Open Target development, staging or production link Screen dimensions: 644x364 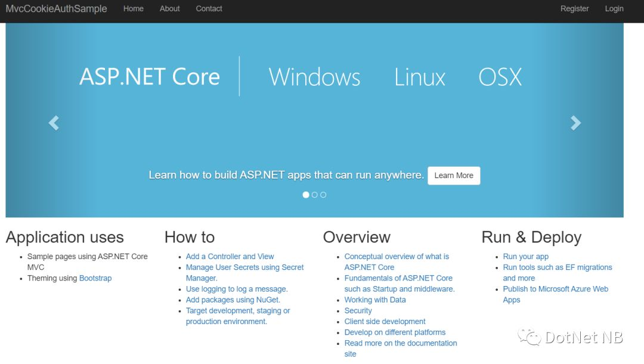tap(238, 316)
